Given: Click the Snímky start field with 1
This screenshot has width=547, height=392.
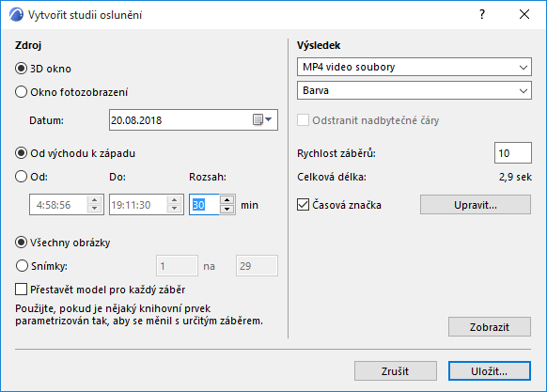Looking at the screenshot, I should point(177,266).
